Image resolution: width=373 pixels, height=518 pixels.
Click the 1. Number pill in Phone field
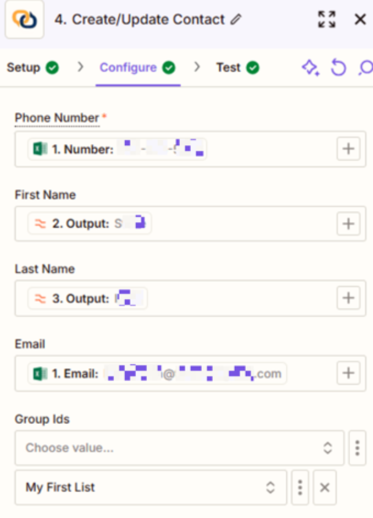coord(117,149)
